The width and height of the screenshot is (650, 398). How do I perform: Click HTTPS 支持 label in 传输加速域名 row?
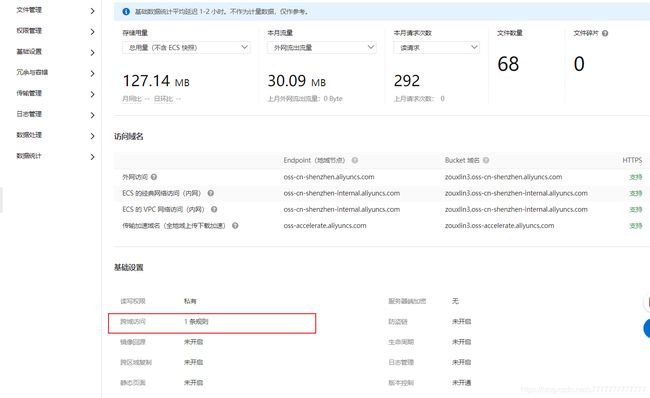point(635,226)
